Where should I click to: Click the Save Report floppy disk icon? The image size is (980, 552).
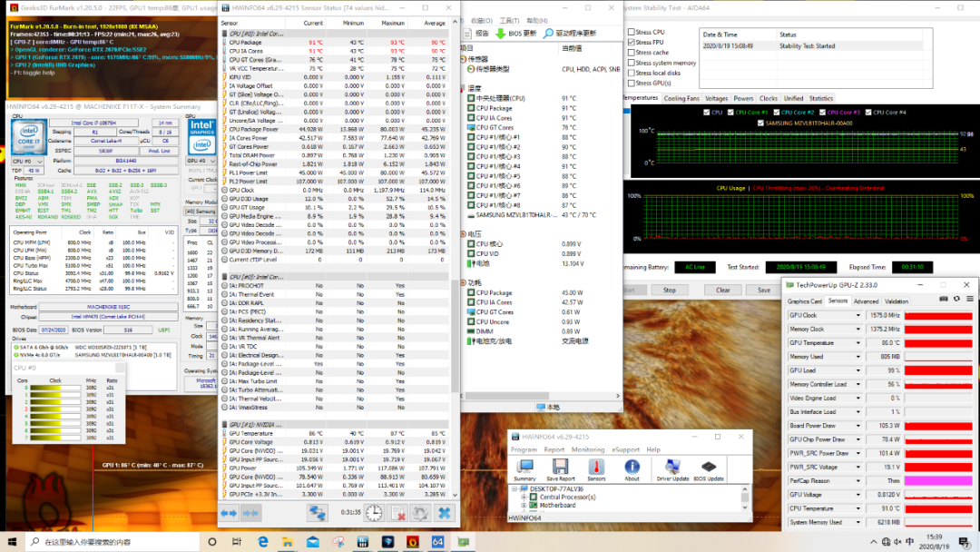560,467
